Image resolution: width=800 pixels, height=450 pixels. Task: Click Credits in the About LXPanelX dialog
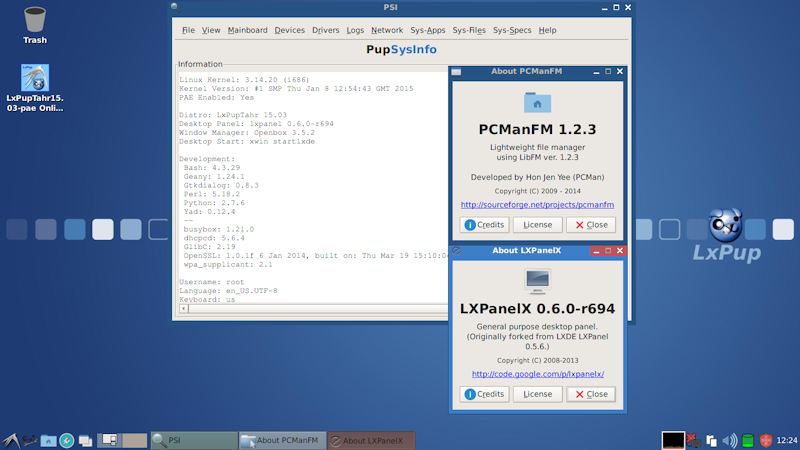click(484, 394)
